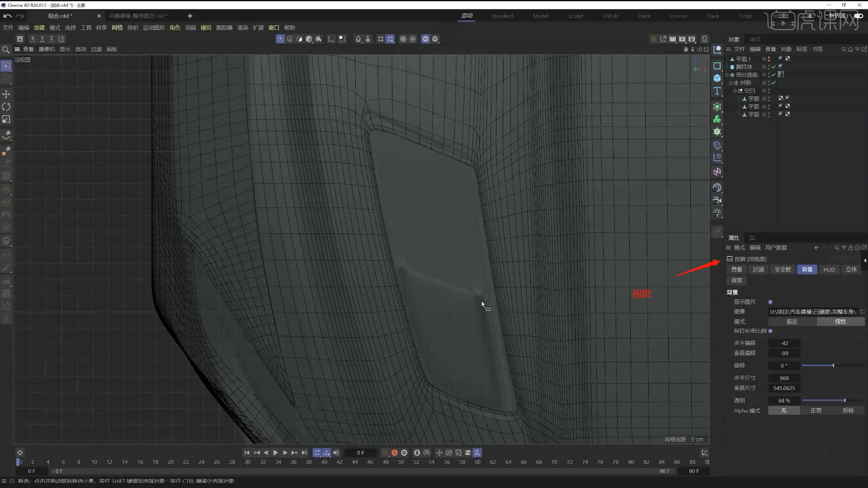Select the 背景 attribute tab
Image resolution: width=868 pixels, height=488 pixels.
coord(807,270)
